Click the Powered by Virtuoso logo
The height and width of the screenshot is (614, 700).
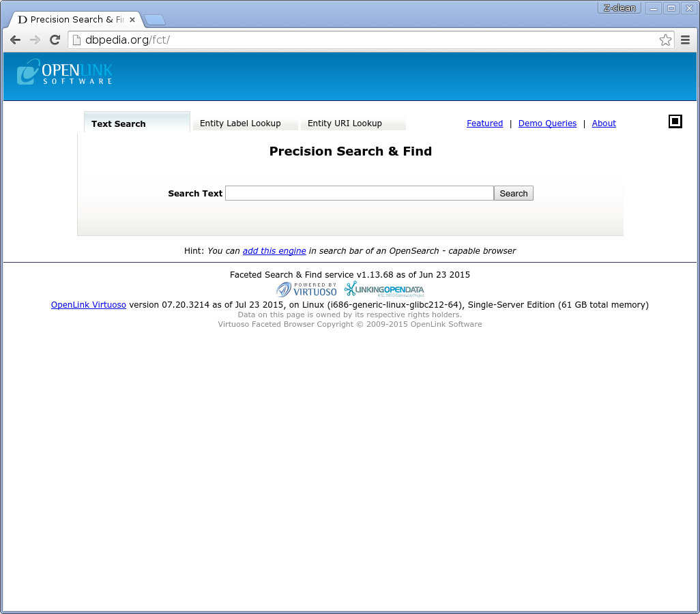pyautogui.click(x=307, y=289)
